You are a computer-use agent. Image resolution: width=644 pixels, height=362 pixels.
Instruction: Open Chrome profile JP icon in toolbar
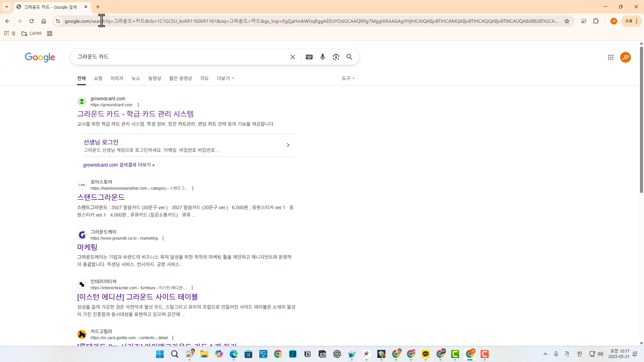click(x=614, y=21)
